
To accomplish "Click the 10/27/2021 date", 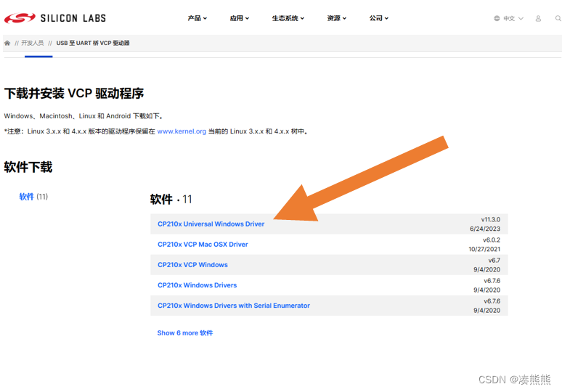I will (484, 249).
